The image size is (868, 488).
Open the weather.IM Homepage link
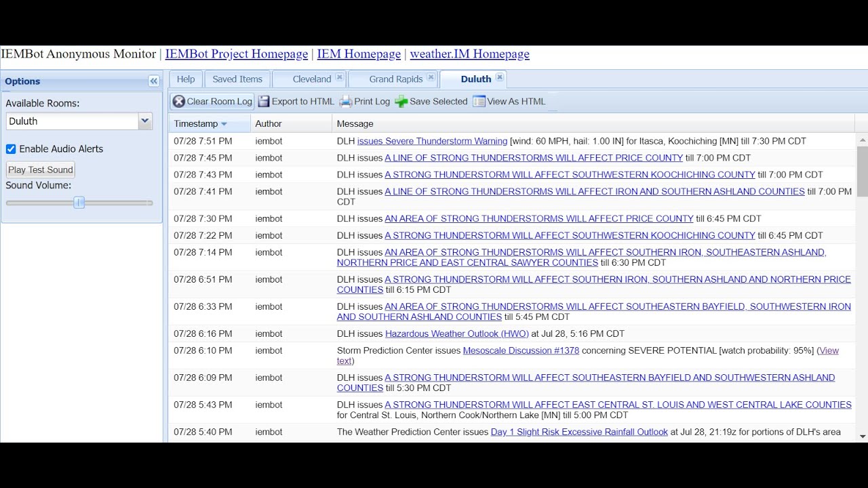click(469, 54)
